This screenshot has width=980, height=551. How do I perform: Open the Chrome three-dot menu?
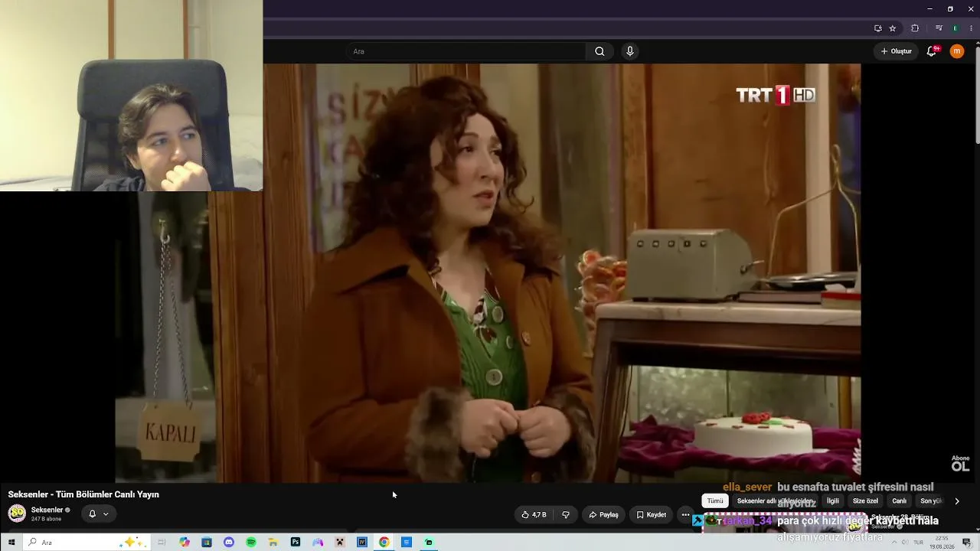971,28
